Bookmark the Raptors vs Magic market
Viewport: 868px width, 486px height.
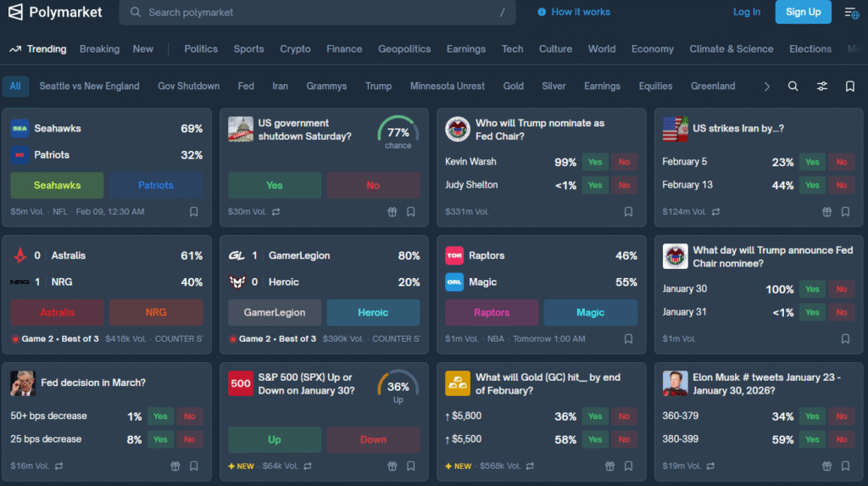coord(628,338)
